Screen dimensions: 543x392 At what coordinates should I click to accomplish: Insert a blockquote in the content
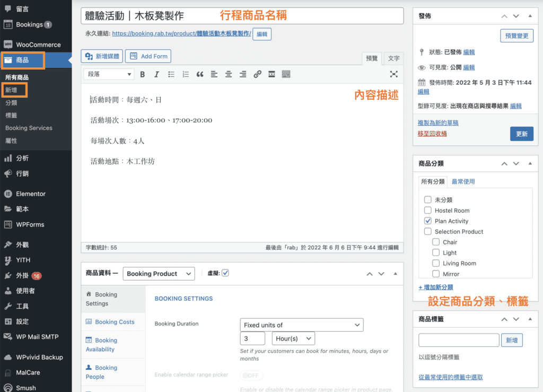point(199,74)
